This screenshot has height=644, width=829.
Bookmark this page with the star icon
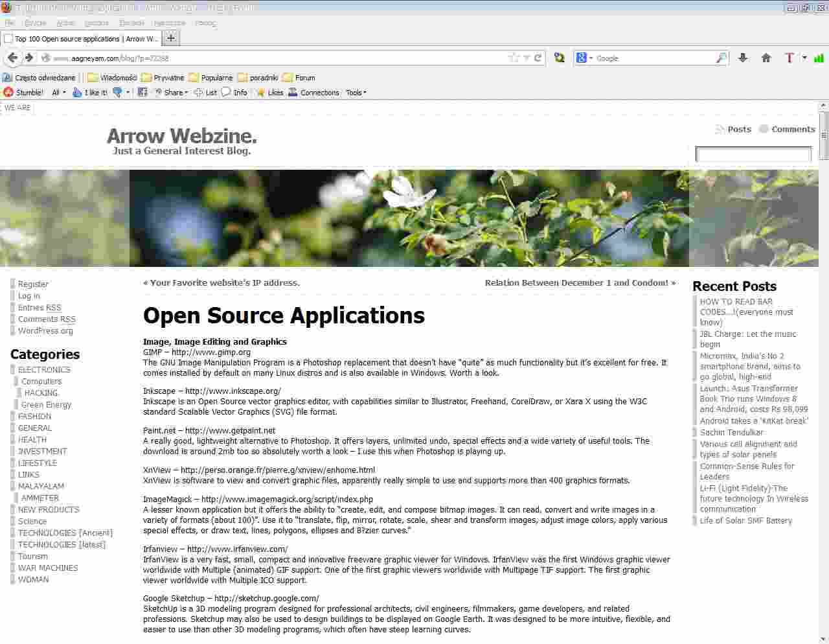[x=515, y=58]
